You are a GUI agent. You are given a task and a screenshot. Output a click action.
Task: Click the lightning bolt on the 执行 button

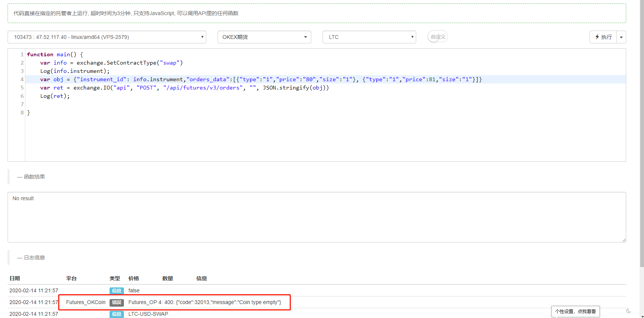coord(597,37)
